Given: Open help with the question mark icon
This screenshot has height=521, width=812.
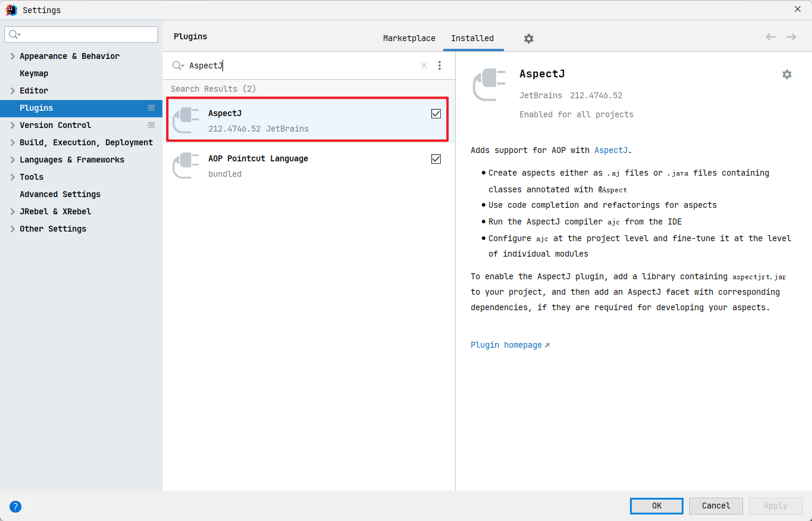Looking at the screenshot, I should pos(15,507).
